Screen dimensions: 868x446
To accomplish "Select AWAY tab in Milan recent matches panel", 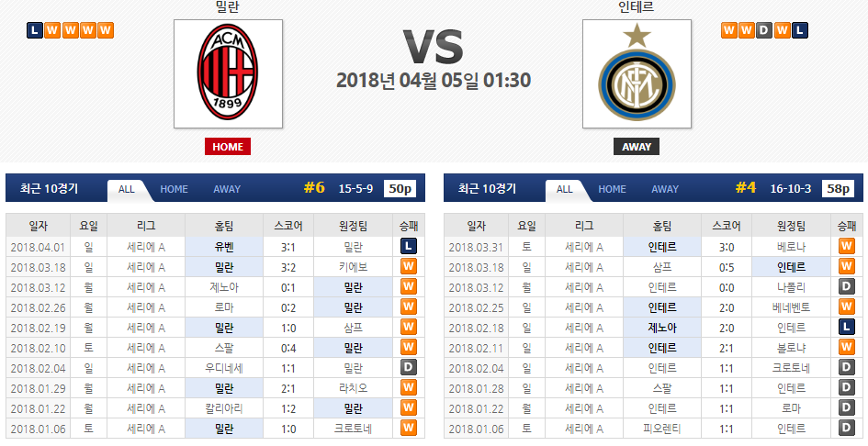I will (x=227, y=189).
